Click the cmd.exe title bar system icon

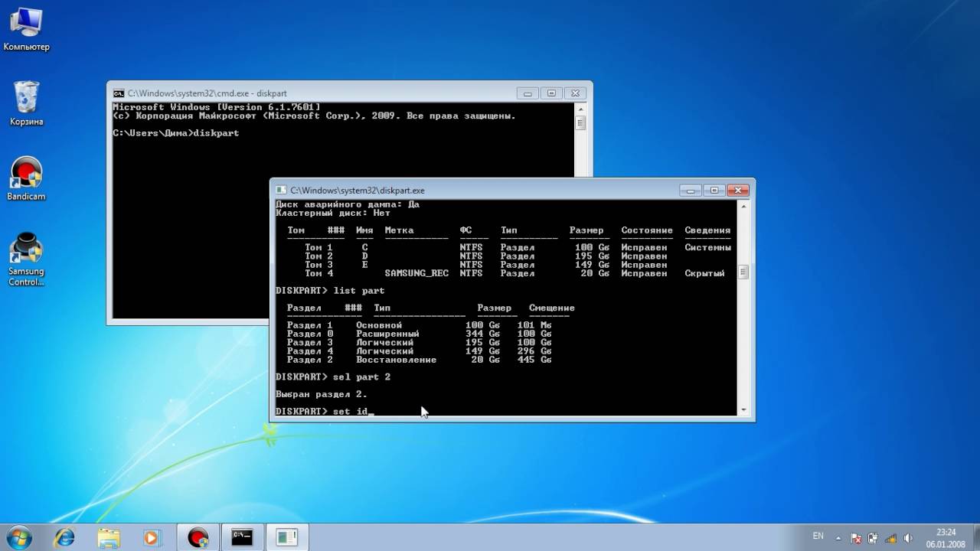pos(119,93)
